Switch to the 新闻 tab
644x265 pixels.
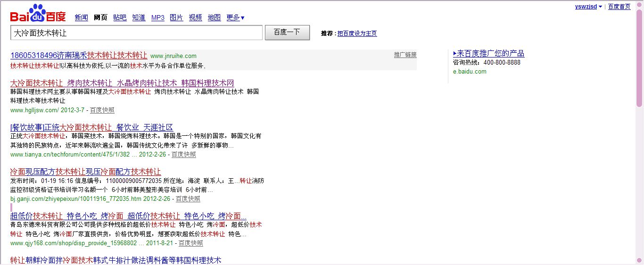81,18
